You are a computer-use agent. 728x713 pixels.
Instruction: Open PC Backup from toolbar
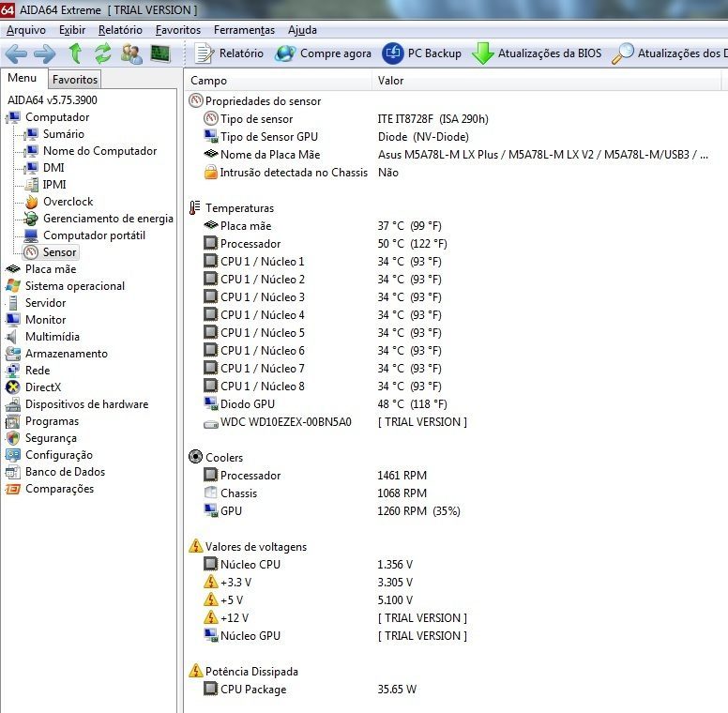pos(421,53)
